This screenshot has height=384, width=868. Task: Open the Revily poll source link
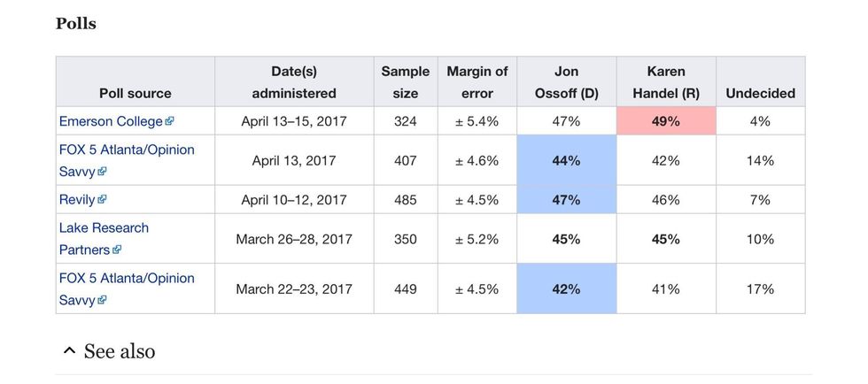click(x=77, y=200)
